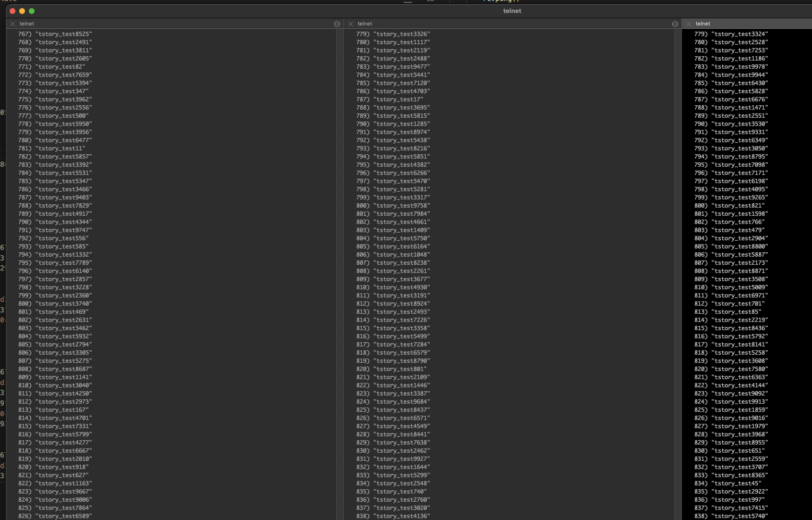This screenshot has height=520, width=812.
Task: Click the green zoom window button
Action: pos(32,11)
